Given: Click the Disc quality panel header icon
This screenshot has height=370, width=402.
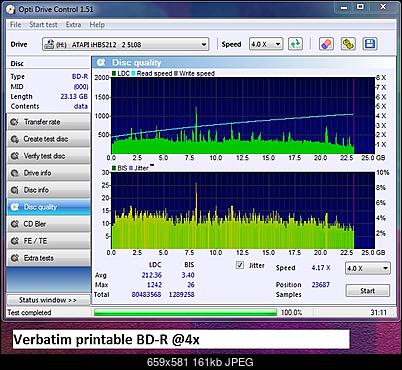Looking at the screenshot, I should click(x=101, y=62).
